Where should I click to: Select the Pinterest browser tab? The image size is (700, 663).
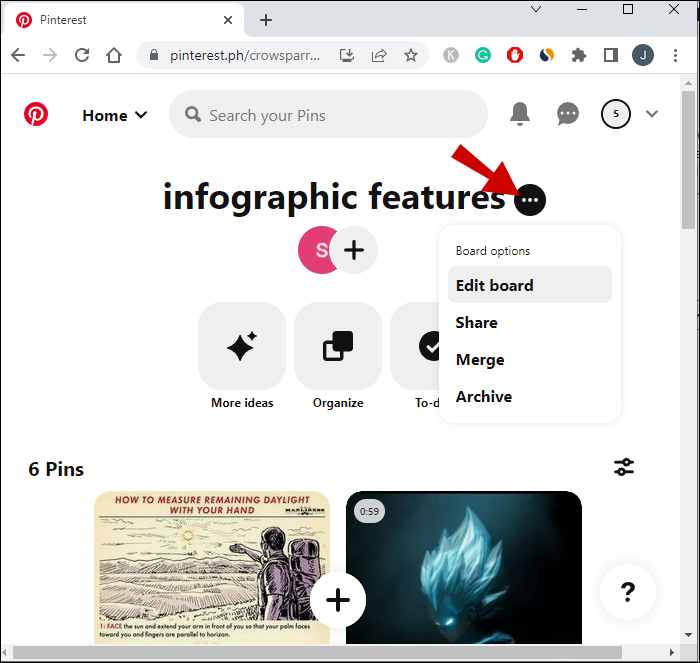click(x=124, y=20)
